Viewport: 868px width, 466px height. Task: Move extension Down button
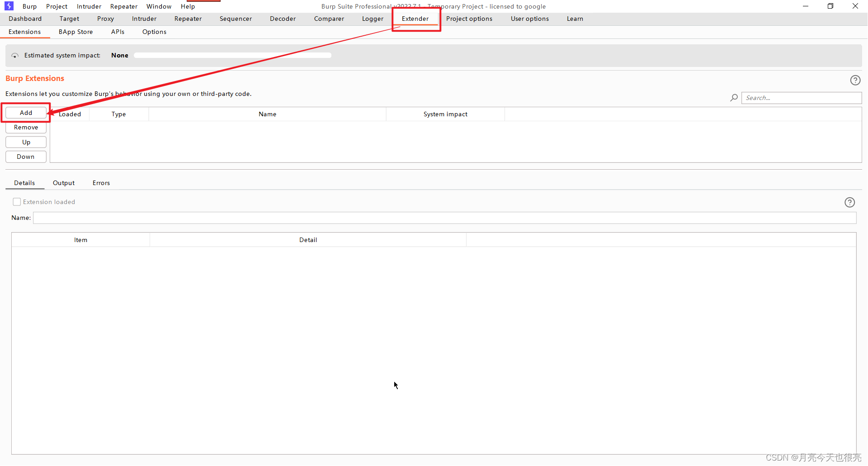click(x=26, y=157)
